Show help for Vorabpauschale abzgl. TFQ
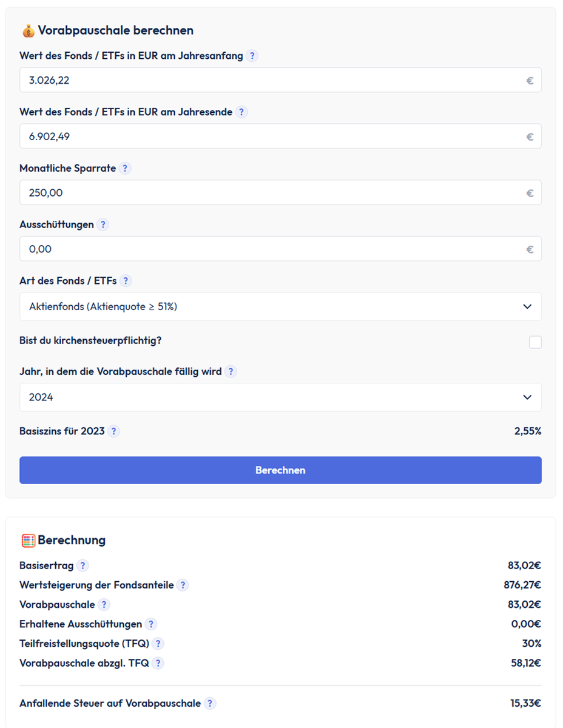 click(x=158, y=663)
